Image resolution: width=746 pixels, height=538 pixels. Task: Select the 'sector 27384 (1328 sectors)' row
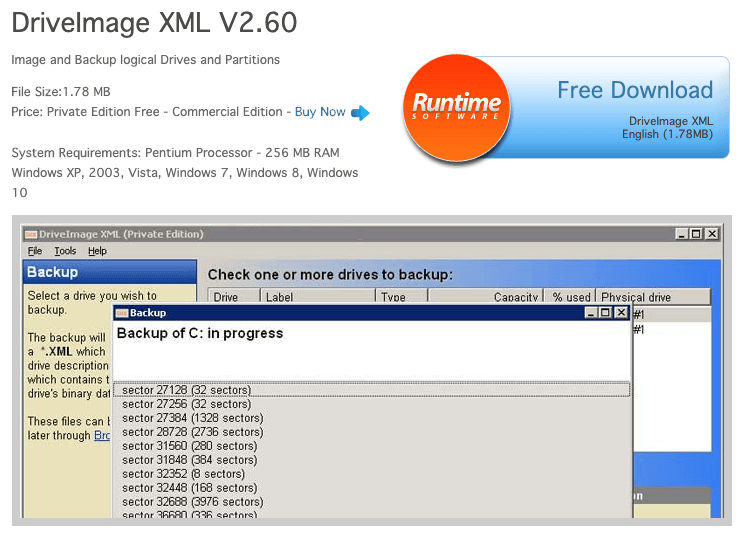pyautogui.click(x=372, y=418)
